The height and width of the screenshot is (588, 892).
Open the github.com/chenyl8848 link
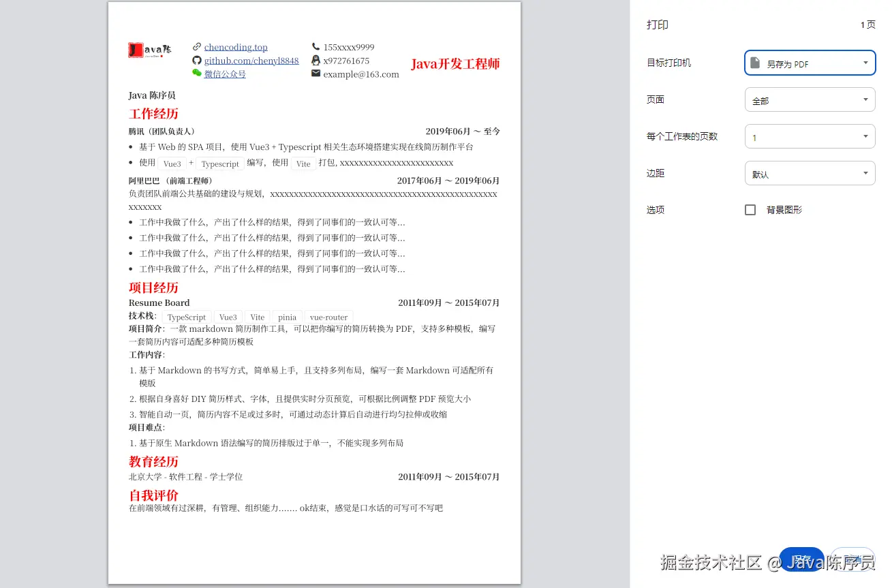point(251,61)
